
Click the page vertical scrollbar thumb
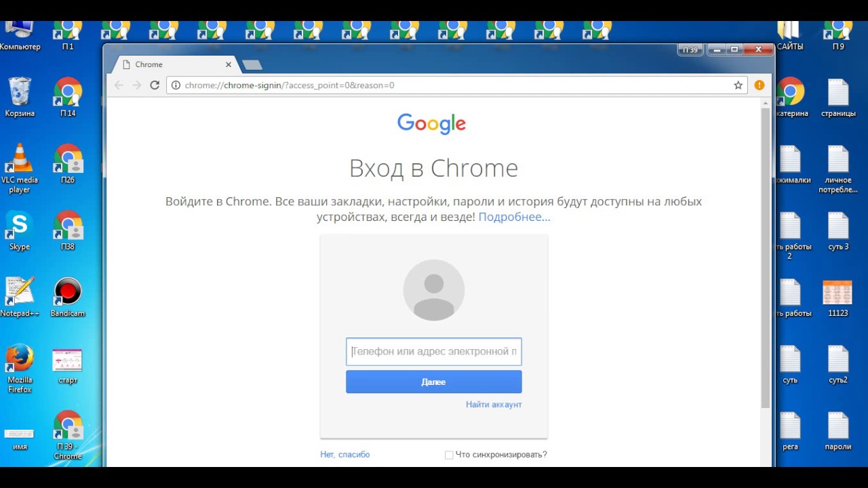point(766,258)
